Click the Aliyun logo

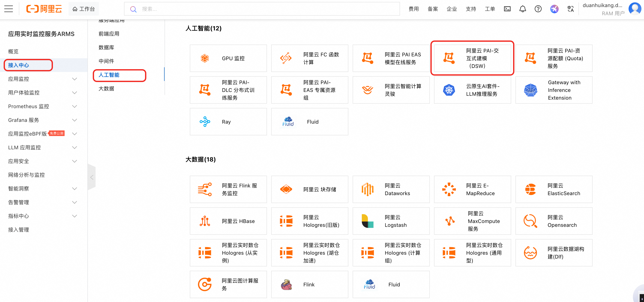44,9
